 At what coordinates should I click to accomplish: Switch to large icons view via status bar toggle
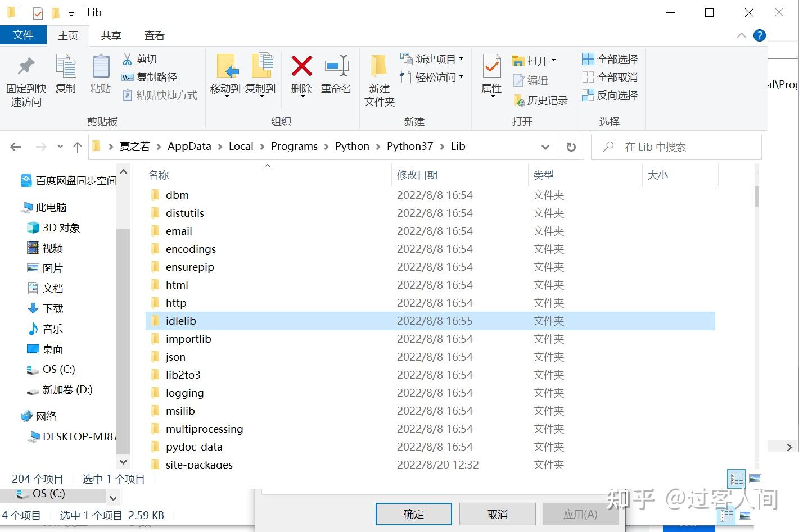tap(755, 479)
